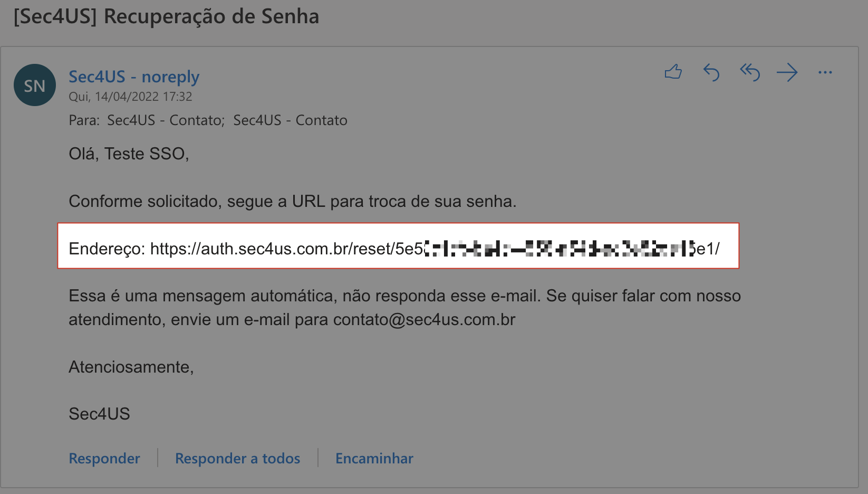Click the SN sender avatar
Screen dimensions: 868x494
[35, 85]
